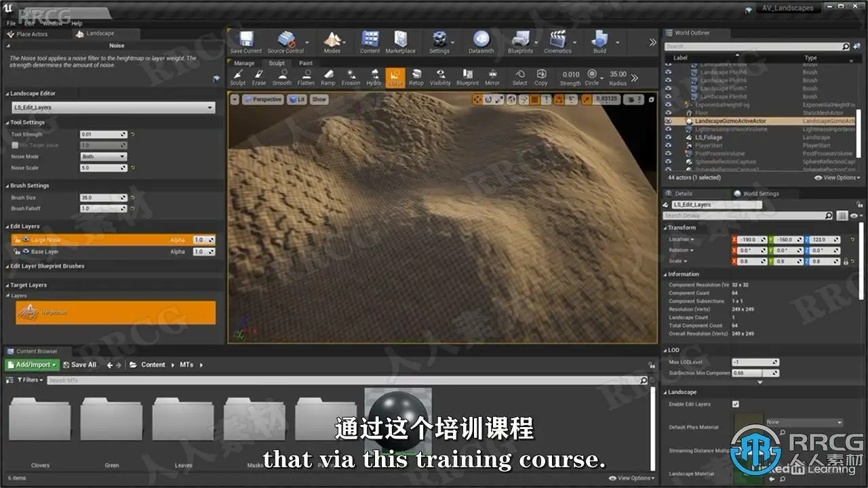Click the Lit view mode button
The image size is (868, 488).
[x=297, y=99]
